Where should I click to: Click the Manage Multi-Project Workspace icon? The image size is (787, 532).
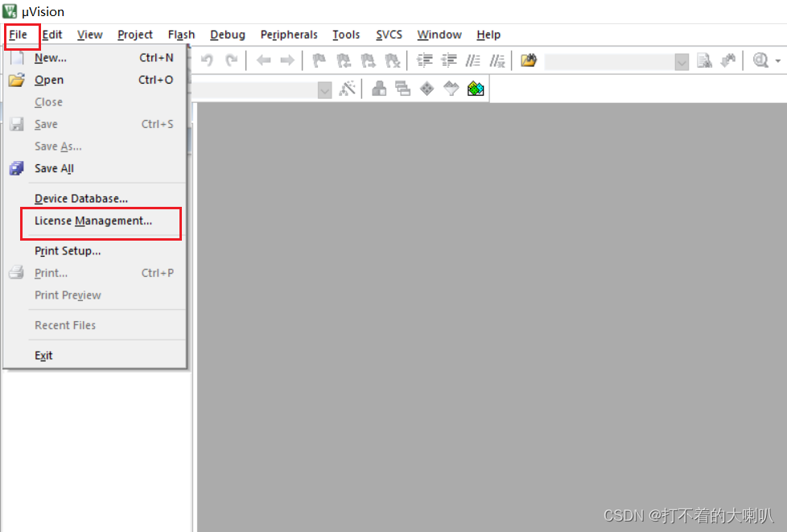(402, 89)
